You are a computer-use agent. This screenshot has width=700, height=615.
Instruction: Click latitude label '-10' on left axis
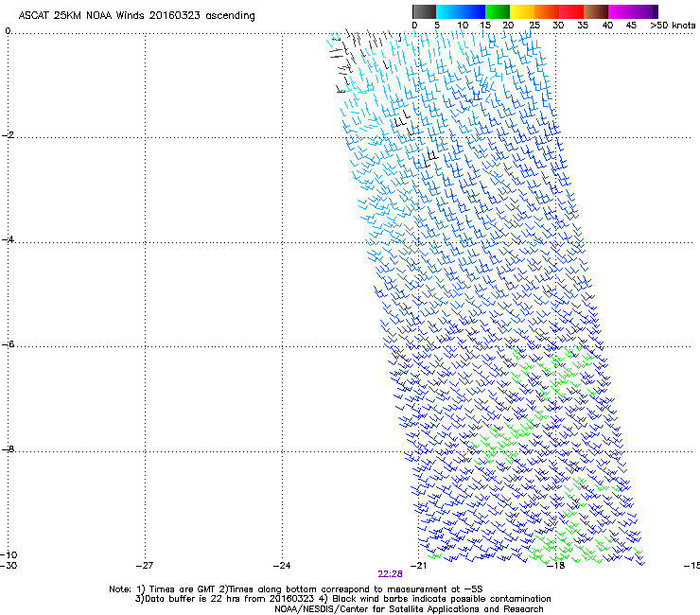coord(9,555)
